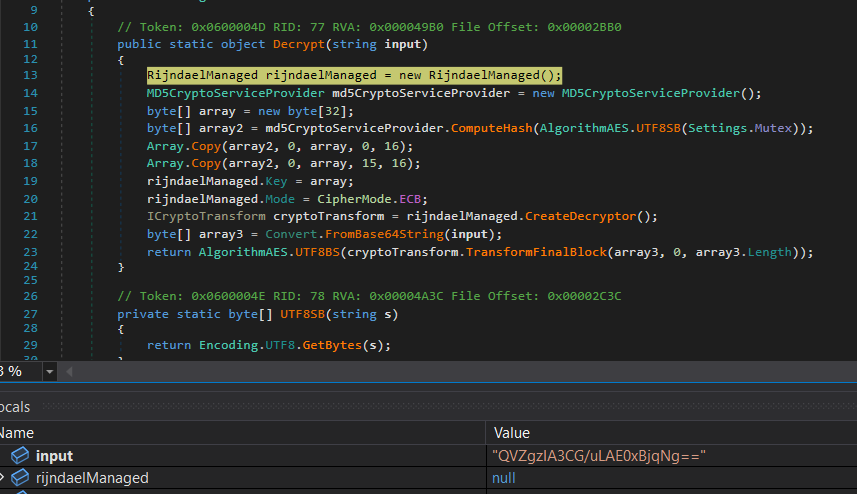This screenshot has width=857, height=494.
Task: Click the Mutex field reference
Action: click(773, 128)
